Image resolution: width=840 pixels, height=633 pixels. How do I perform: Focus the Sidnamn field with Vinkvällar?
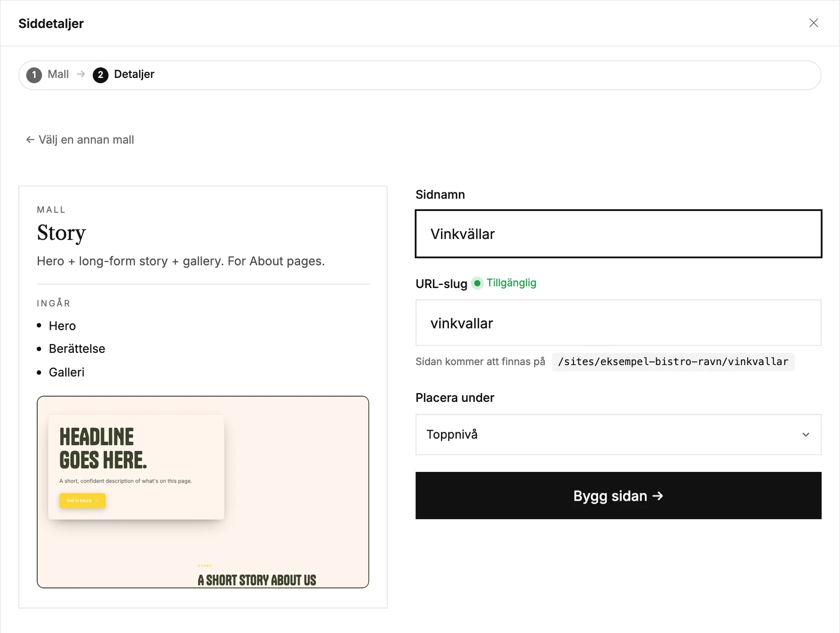click(618, 234)
